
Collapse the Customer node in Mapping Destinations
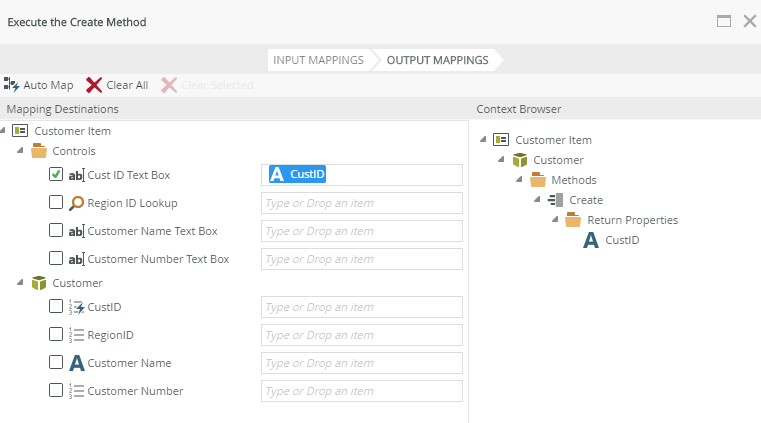click(21, 283)
